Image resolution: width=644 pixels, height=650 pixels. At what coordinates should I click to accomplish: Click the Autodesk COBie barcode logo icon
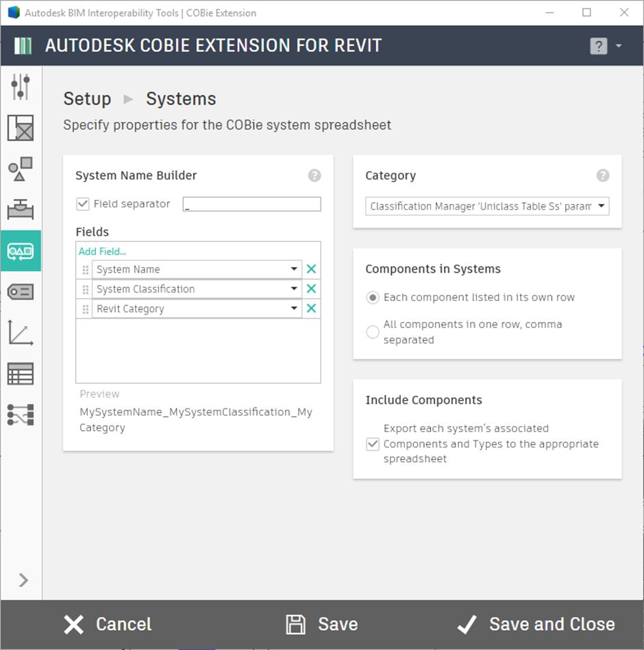click(x=23, y=46)
